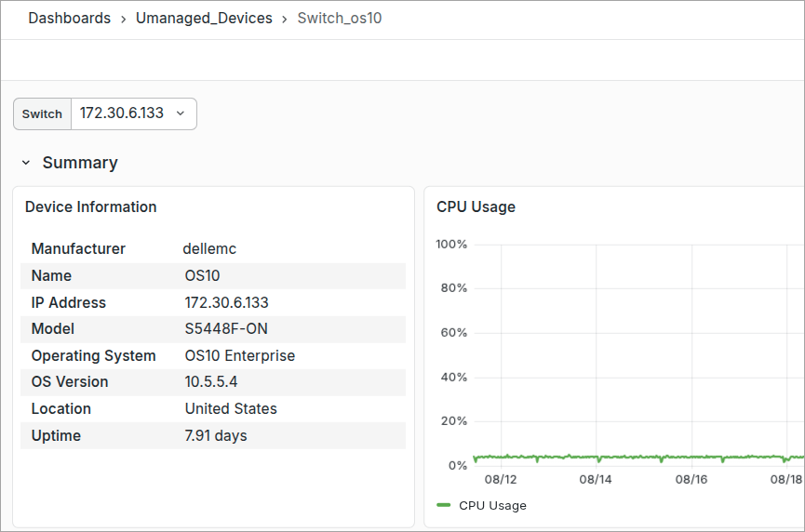Screen dimensions: 805x532
Task: Click the 08/14 marker on the CPU chart
Action: pyautogui.click(x=596, y=480)
